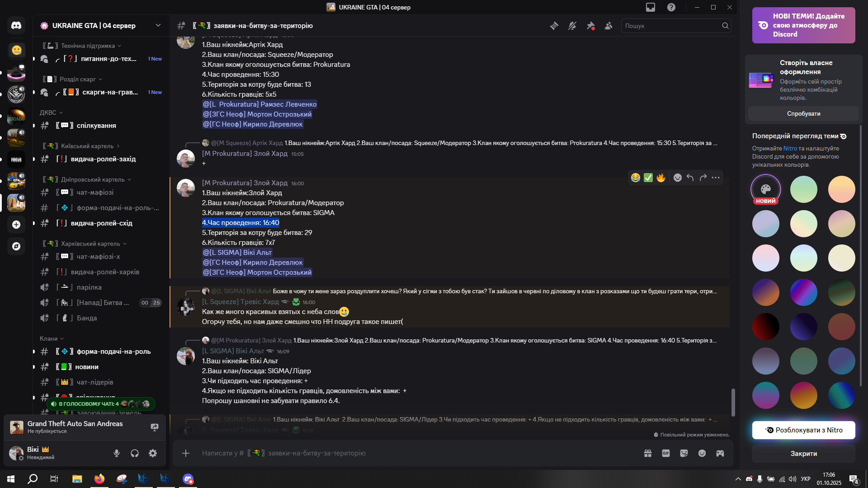
Task: Open the apps launcher controller icon
Action: [x=720, y=453]
